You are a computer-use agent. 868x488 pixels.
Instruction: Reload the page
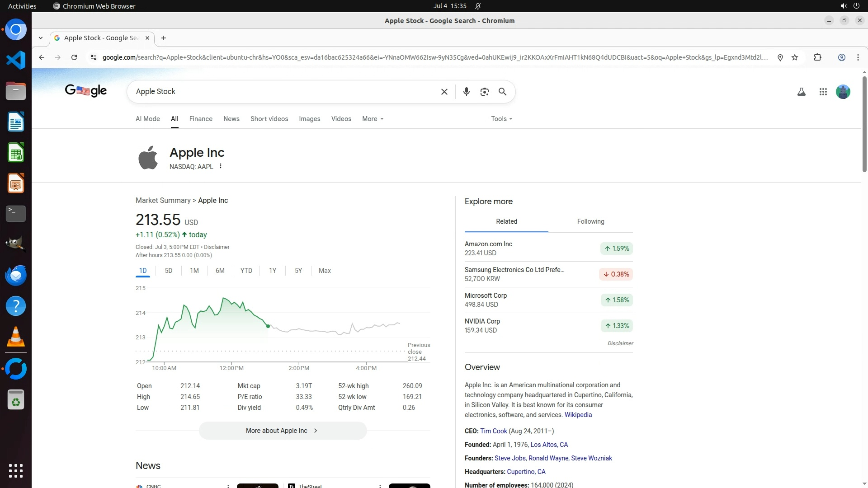pos(74,57)
